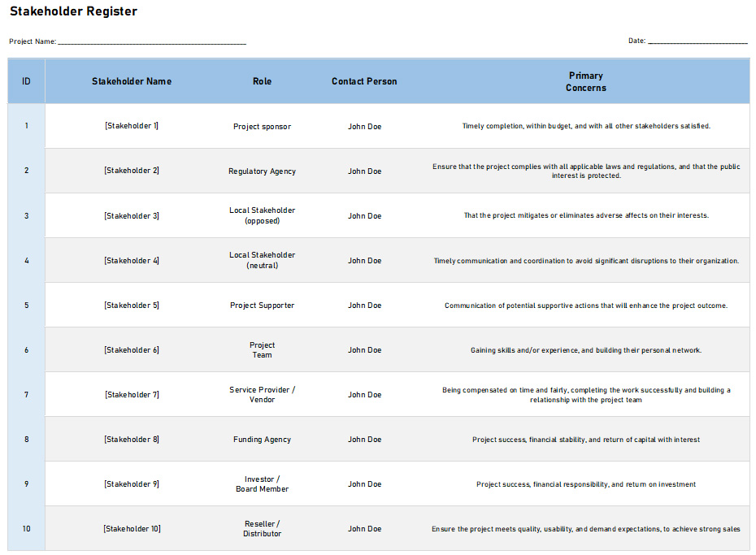756x555 pixels.
Task: Click the 'Ensure that the project complies' concern text
Action: (x=586, y=171)
